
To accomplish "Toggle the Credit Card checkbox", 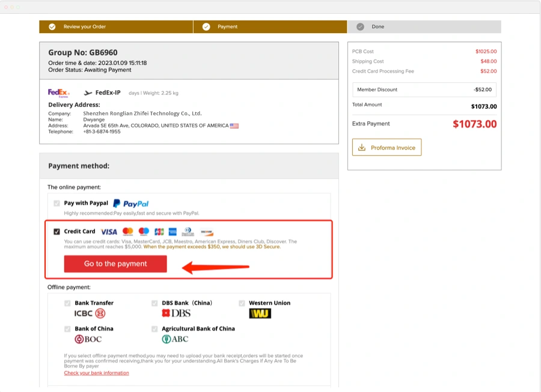I will point(57,231).
